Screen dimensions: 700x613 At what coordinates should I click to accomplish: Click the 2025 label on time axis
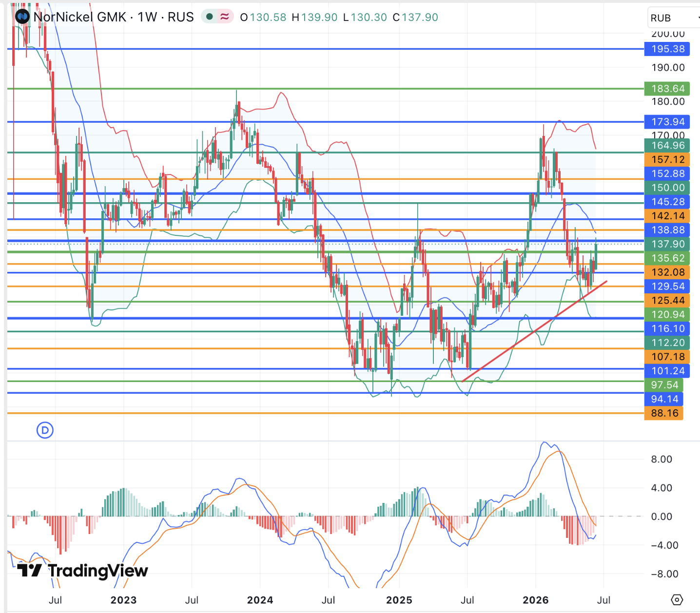[x=399, y=600]
